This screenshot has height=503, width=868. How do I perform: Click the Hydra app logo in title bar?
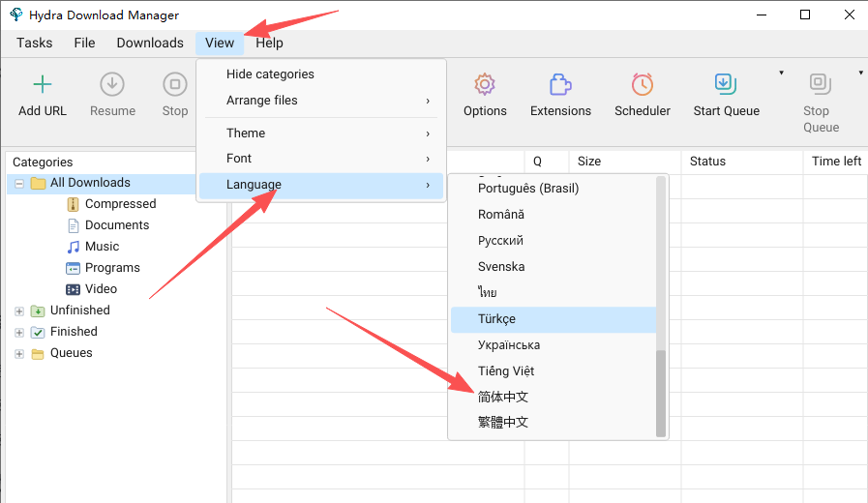[16, 15]
